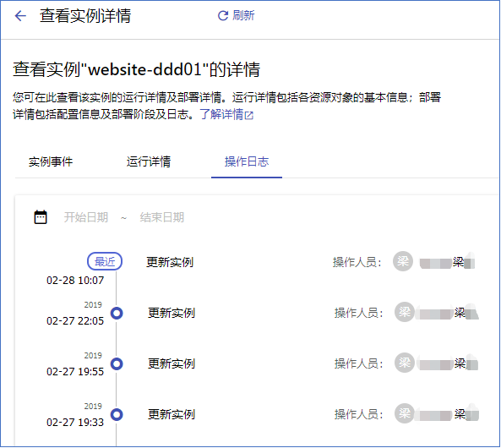Image resolution: width=501 pixels, height=448 pixels.
Task: Click timeline marker for 02-27 19:33
Action: (x=117, y=414)
